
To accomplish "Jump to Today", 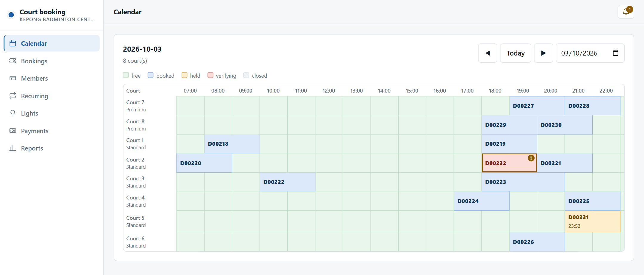I will 515,53.
